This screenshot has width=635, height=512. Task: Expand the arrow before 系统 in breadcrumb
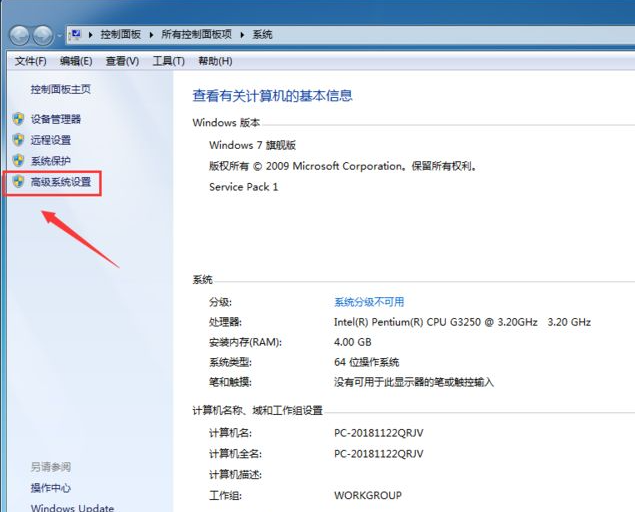[242, 35]
